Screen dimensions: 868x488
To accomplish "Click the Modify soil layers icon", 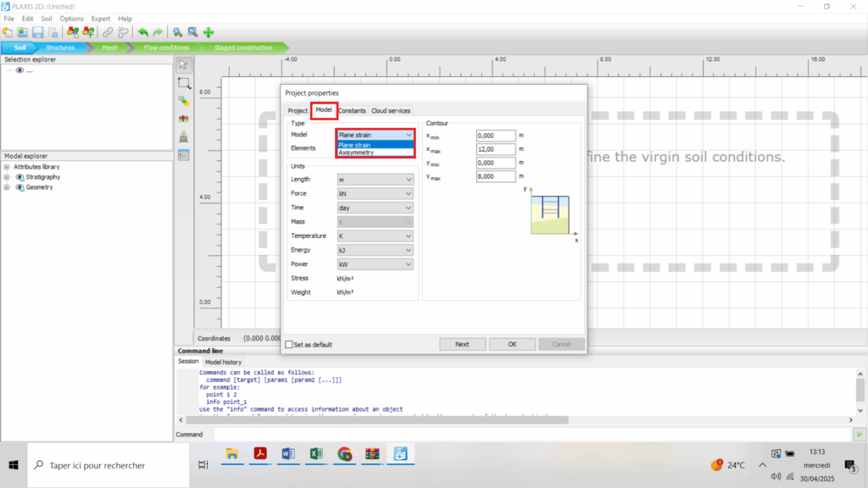I will click(x=184, y=102).
